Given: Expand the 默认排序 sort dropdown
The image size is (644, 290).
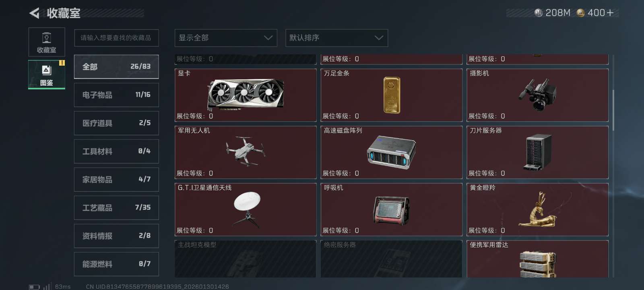Looking at the screenshot, I should pos(336,38).
